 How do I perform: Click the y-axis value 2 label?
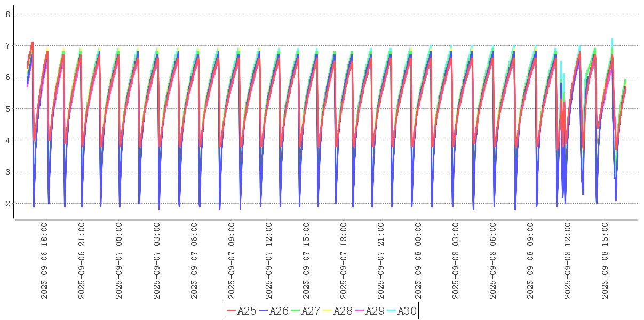click(7, 204)
